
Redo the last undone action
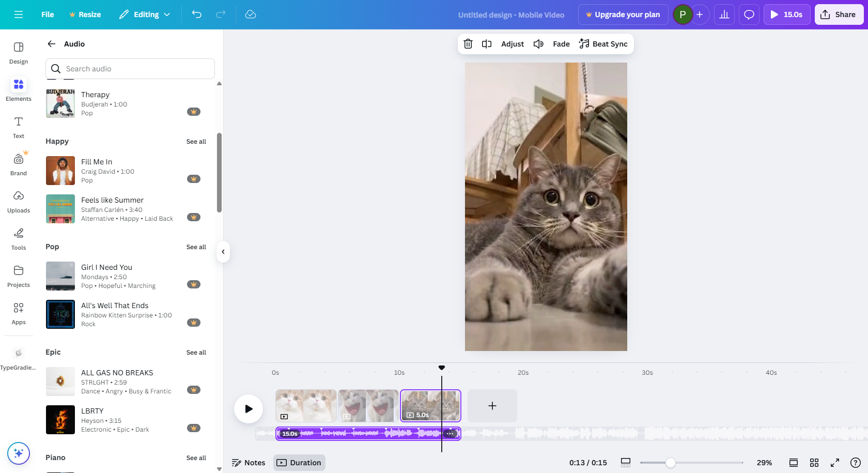point(221,14)
